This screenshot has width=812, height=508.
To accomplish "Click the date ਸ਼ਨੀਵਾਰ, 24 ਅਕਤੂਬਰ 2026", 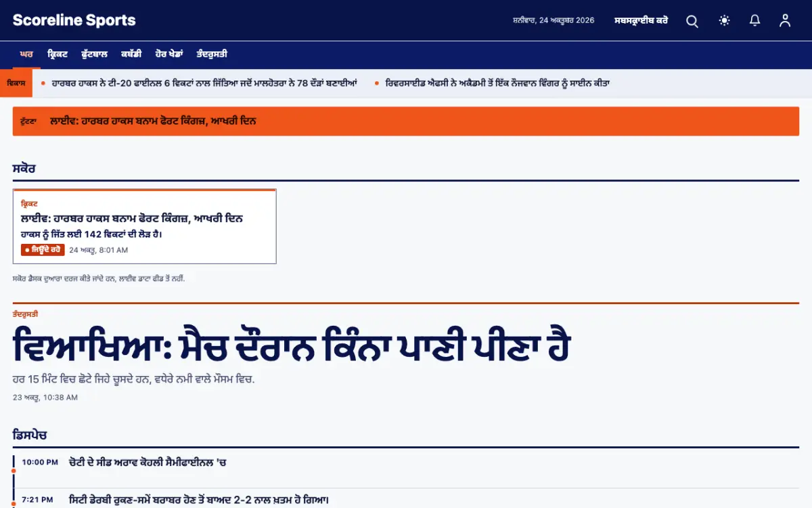I will [554, 20].
